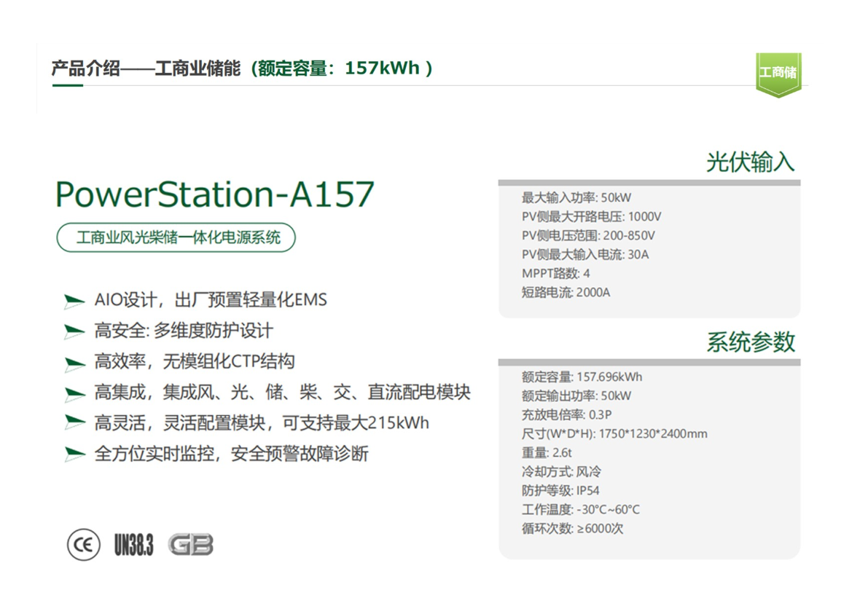
Task: Click the text MPPT路数: 4
Action: click(555, 273)
